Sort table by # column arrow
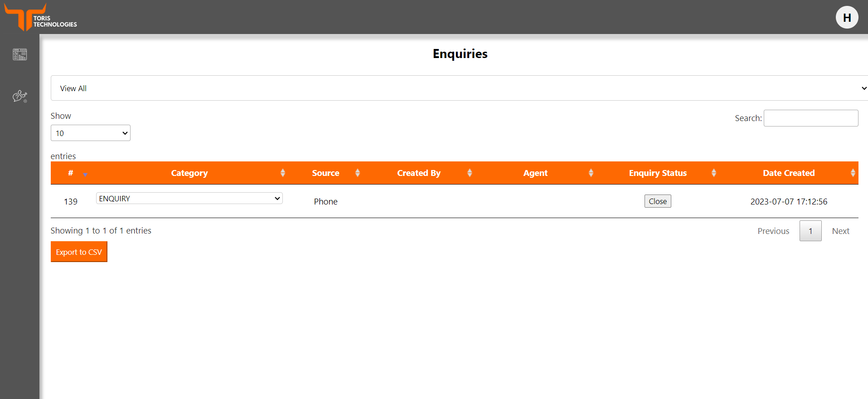 coord(85,174)
